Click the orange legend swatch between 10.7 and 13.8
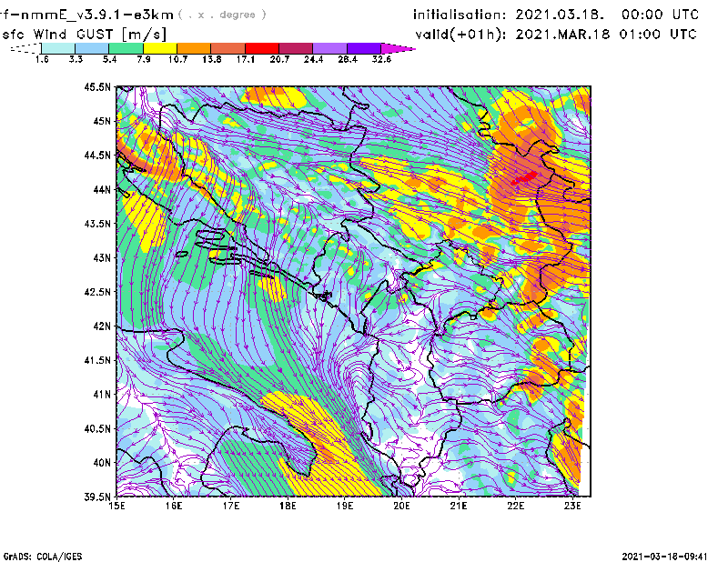This screenshot has width=728, height=562. coord(194,48)
